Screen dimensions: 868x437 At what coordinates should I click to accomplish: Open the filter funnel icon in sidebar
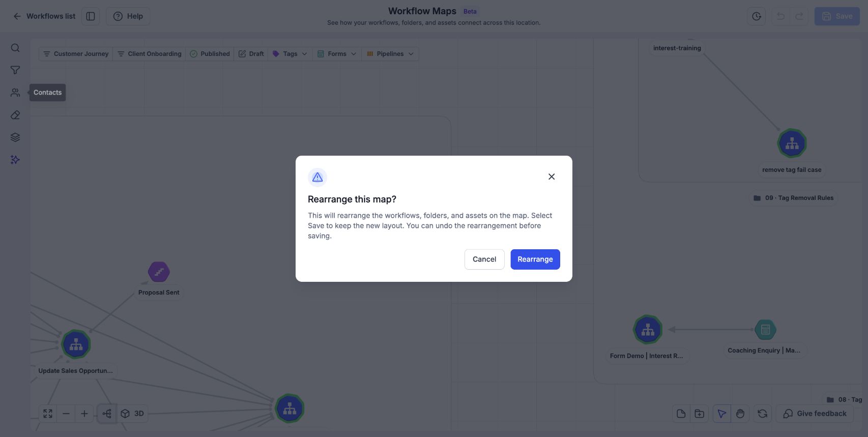[x=15, y=70]
